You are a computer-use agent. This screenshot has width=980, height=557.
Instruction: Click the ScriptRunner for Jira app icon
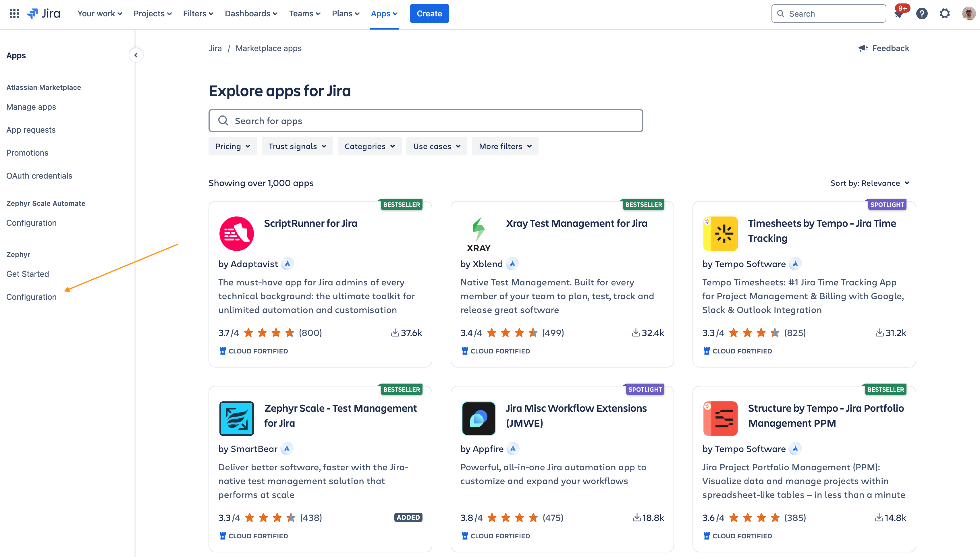(x=236, y=233)
